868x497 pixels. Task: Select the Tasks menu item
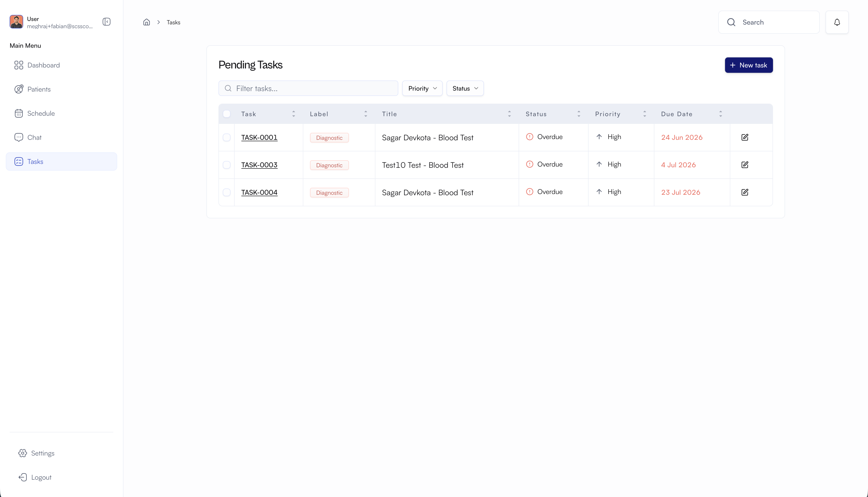[x=61, y=161]
